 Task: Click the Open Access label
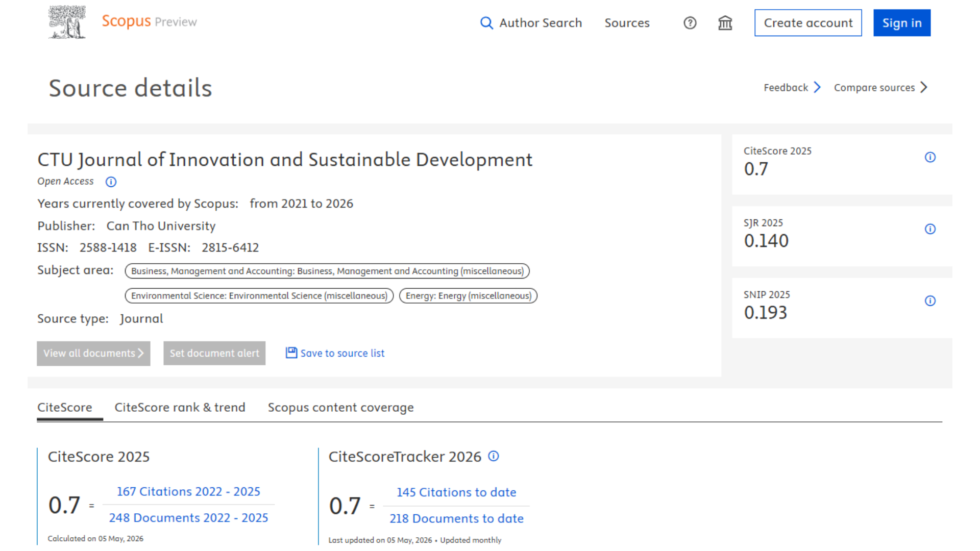[x=65, y=182]
